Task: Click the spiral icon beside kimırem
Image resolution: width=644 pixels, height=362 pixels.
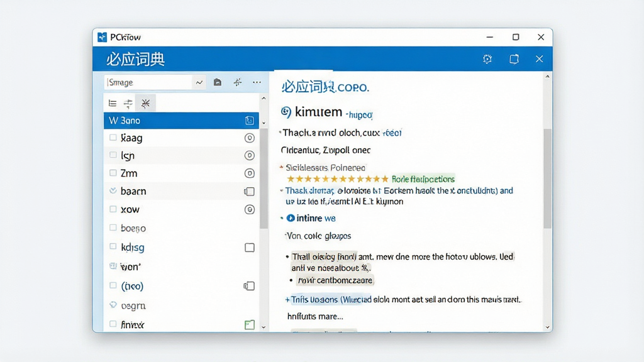Action: coord(286,112)
